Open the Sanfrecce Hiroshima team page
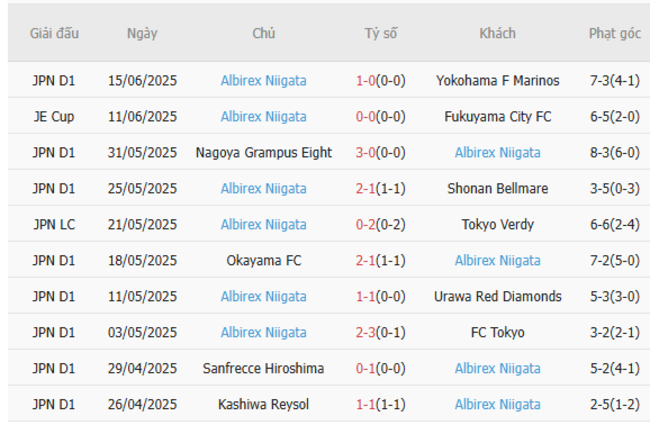The image size is (650, 425). point(263,369)
